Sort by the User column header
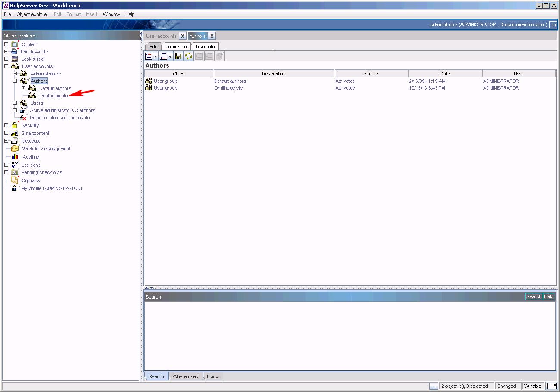This screenshot has width=560, height=392. [x=519, y=74]
